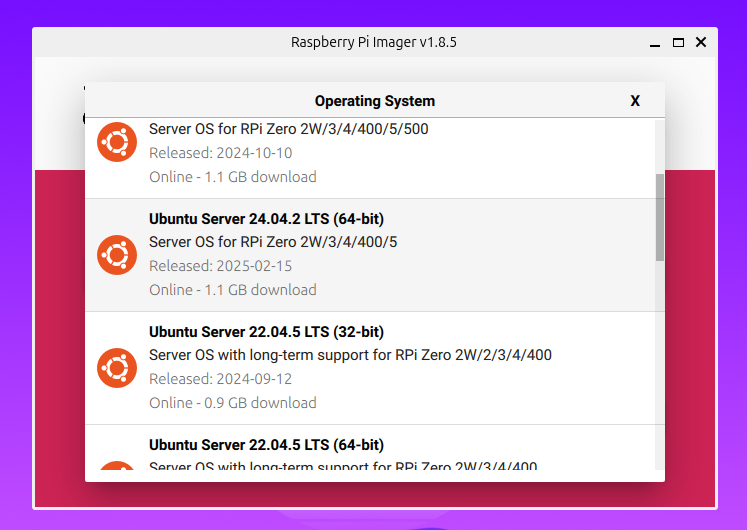This screenshot has height=530, width=747.
Task: Click 'Online - 0.9 GB download' text
Action: [x=232, y=403]
